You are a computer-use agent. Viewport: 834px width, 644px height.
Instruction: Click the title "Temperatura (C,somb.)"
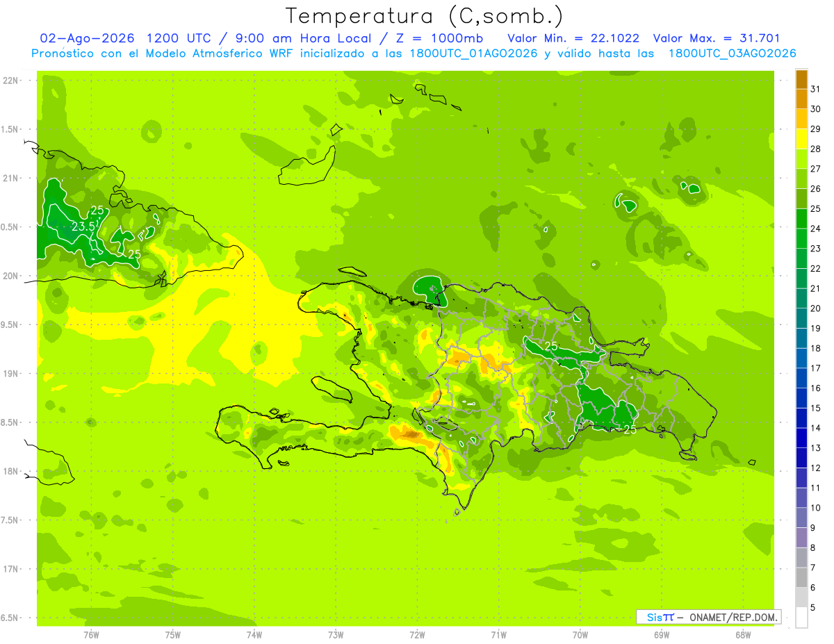coord(424,16)
